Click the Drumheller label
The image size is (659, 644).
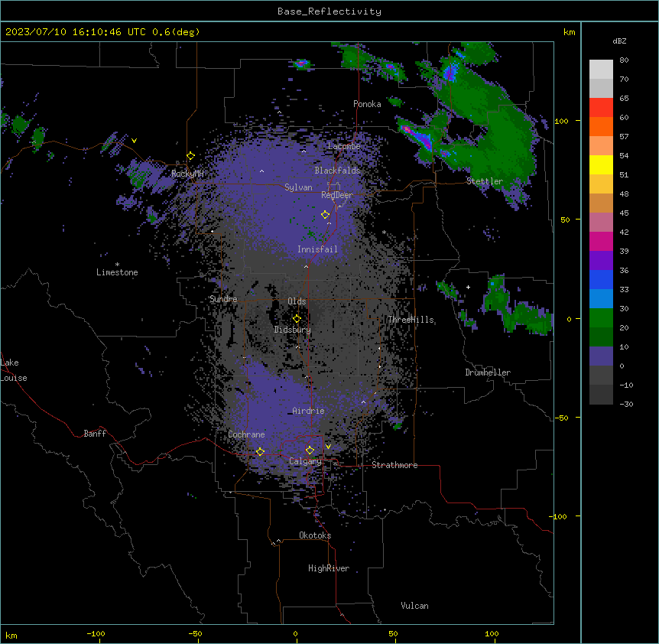pos(488,372)
